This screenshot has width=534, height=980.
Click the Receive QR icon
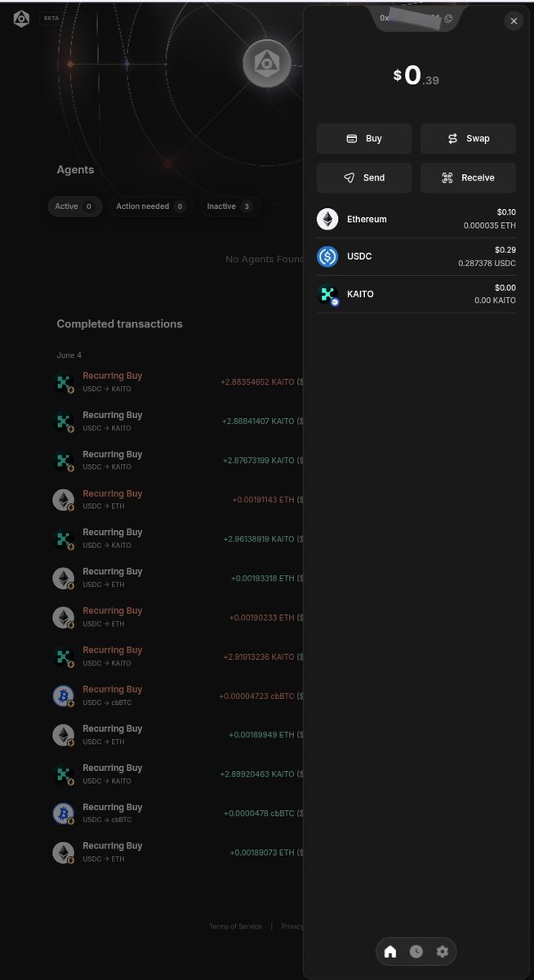coord(447,177)
